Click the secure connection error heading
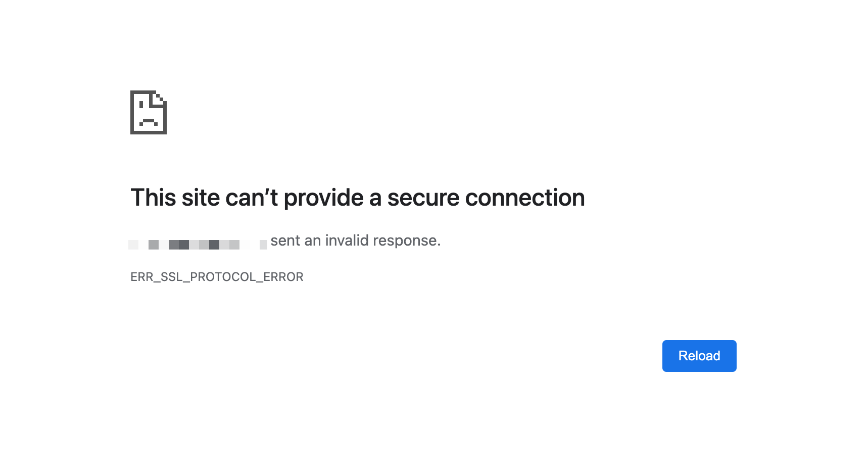Viewport: 868px width, 475px height. coord(357,198)
